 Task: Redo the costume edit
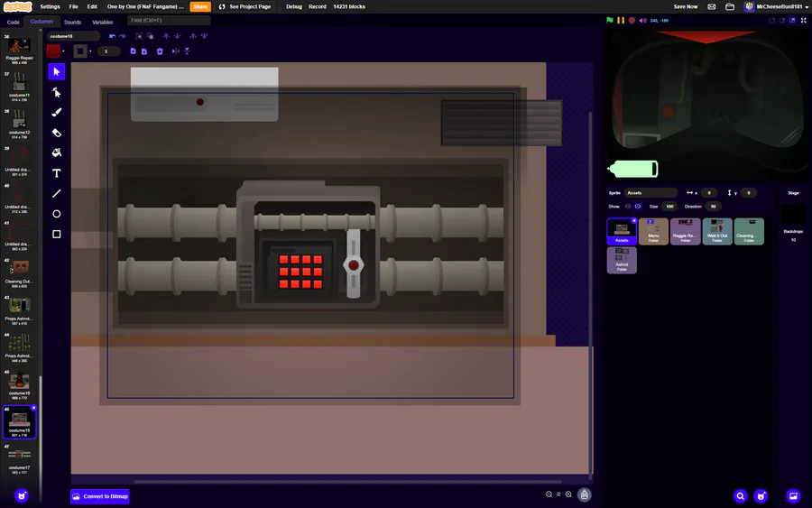point(122,36)
